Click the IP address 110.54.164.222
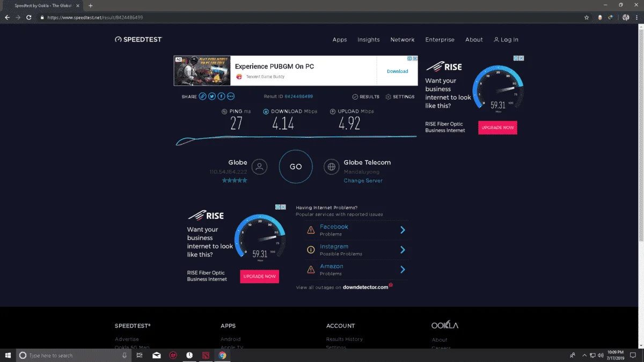 pyautogui.click(x=228, y=172)
